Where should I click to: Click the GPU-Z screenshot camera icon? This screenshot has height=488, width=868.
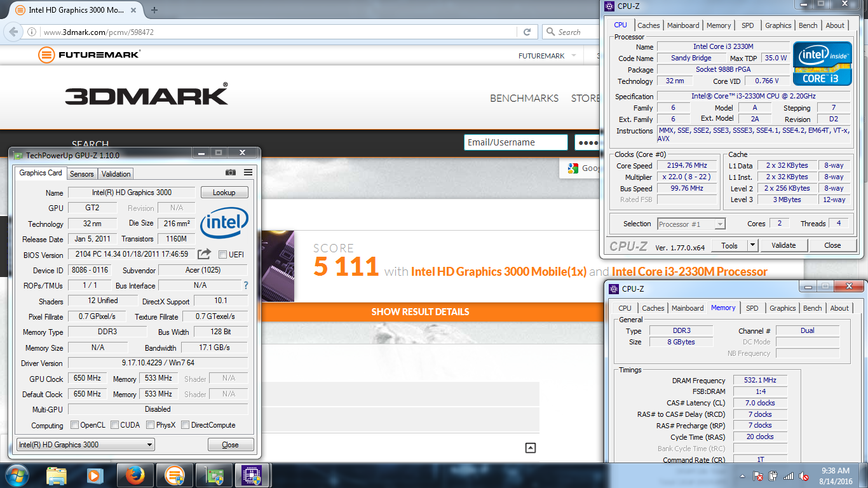tap(231, 172)
